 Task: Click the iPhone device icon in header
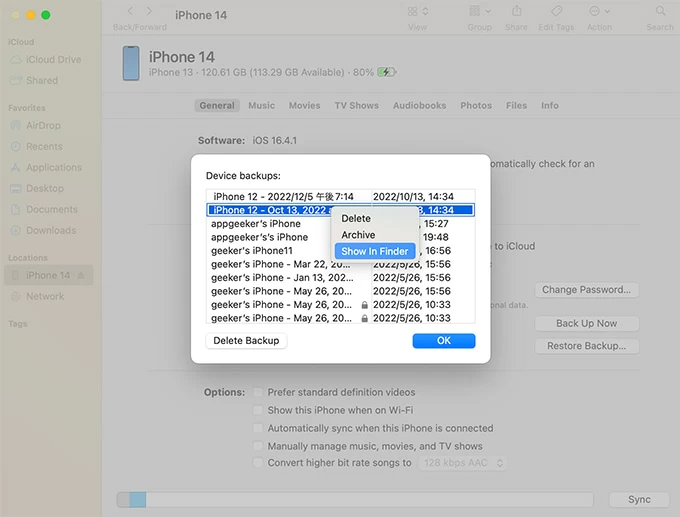[131, 63]
